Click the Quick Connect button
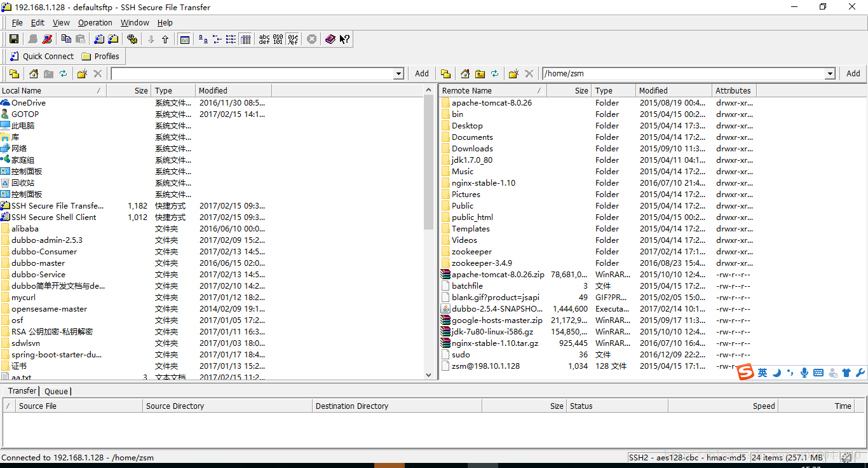This screenshot has height=468, width=868. [x=42, y=56]
